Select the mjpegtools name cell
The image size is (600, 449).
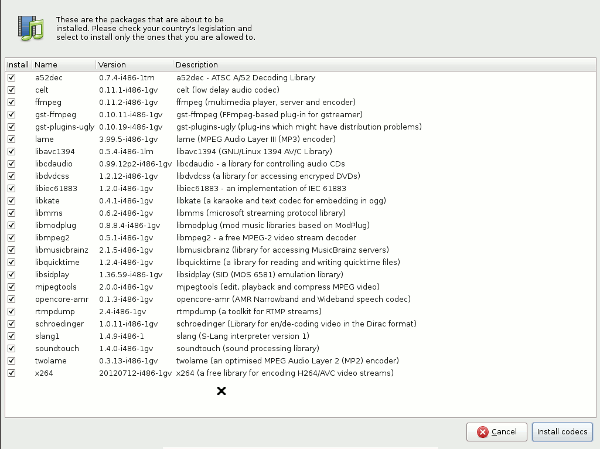pos(56,287)
